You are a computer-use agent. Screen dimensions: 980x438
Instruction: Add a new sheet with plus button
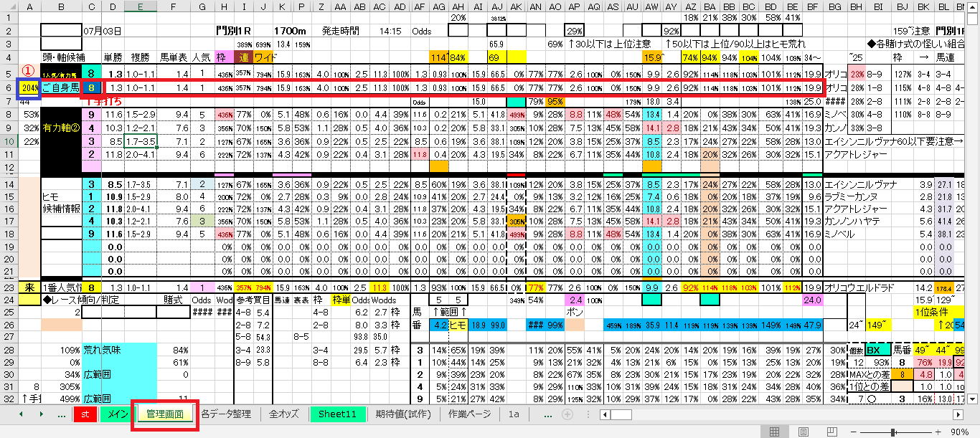[x=567, y=414]
